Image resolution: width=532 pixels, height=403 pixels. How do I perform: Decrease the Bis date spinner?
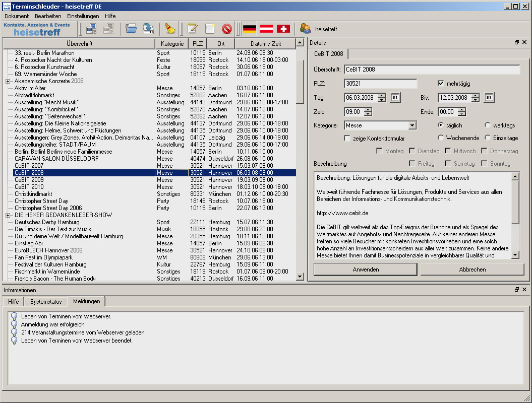coord(476,100)
